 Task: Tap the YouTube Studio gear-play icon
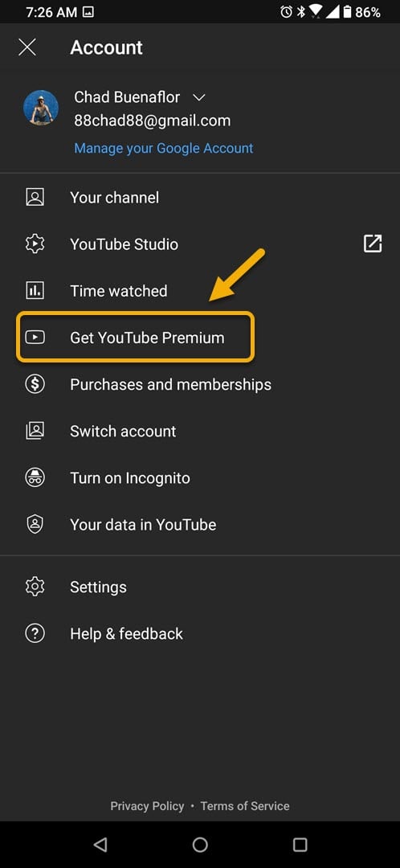pos(35,244)
